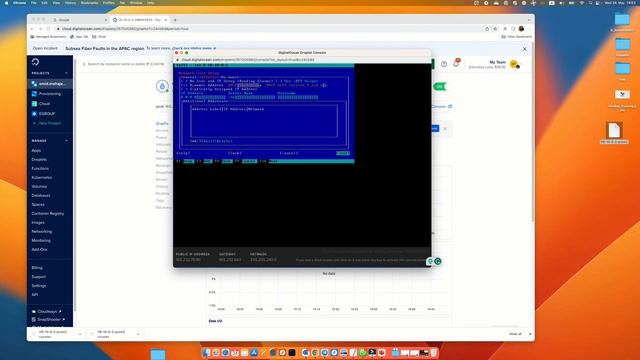Viewport: 640px width, 360px height.
Task: Close the downloads bar
Action: click(530, 334)
